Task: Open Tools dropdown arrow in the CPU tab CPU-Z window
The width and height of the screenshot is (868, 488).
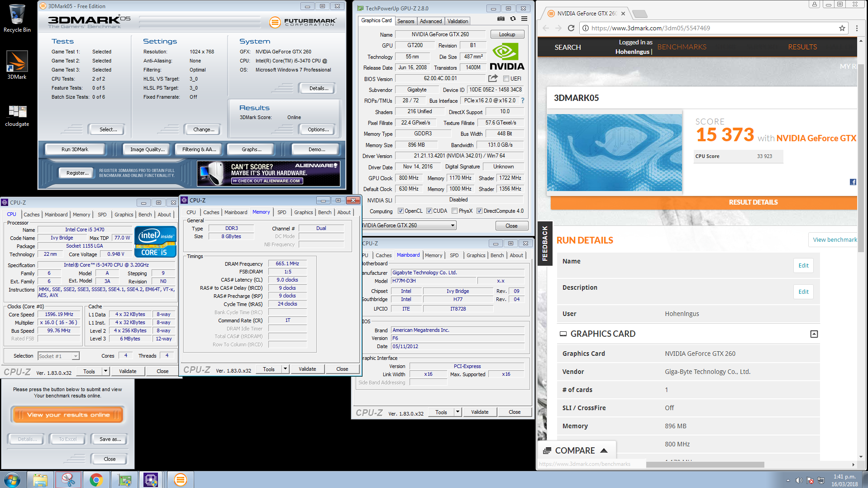Action: 105,371
